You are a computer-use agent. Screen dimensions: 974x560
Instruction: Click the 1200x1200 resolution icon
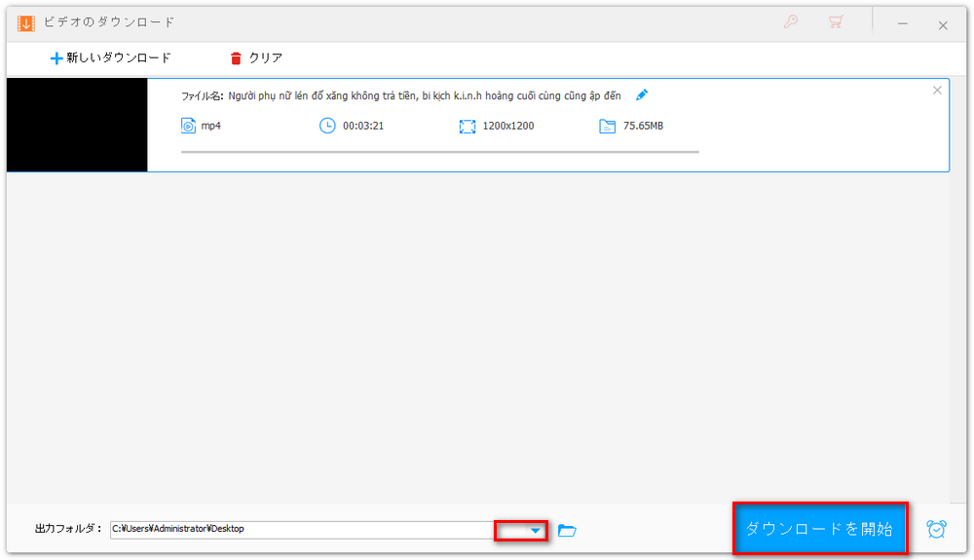pyautogui.click(x=468, y=126)
